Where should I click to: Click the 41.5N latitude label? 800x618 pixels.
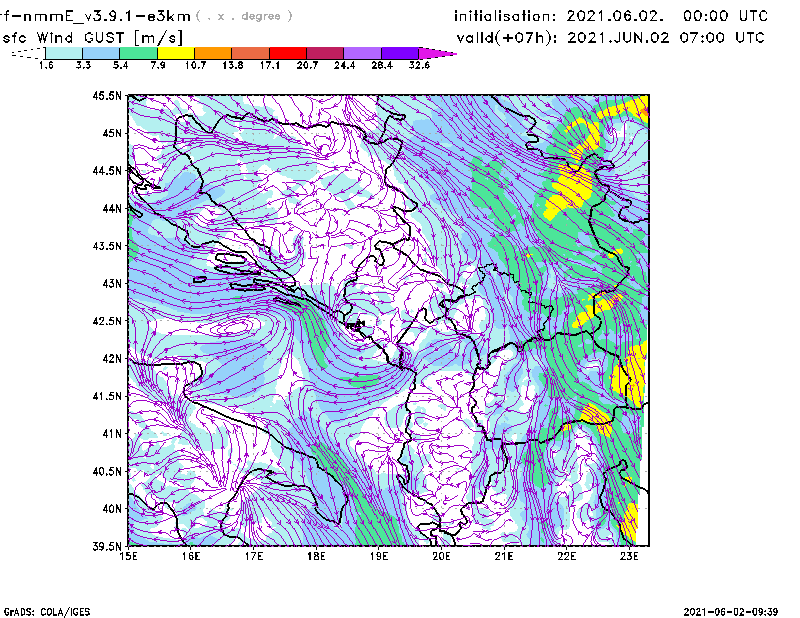[107, 396]
